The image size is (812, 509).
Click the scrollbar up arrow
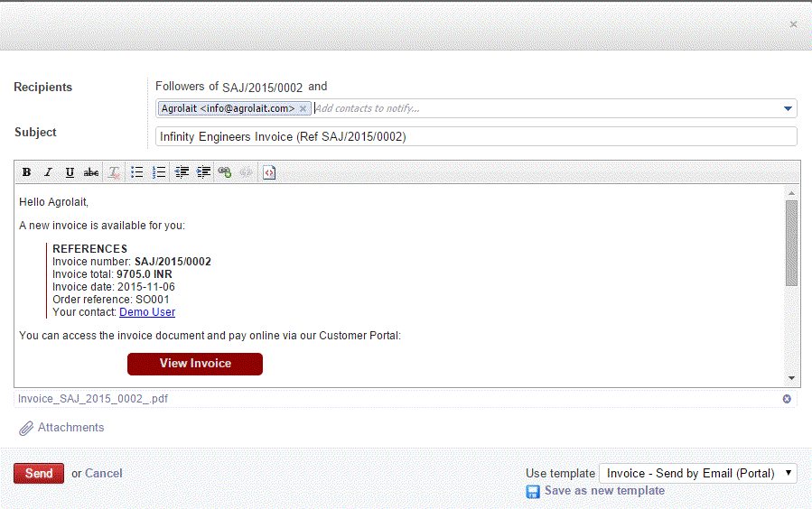(791, 193)
